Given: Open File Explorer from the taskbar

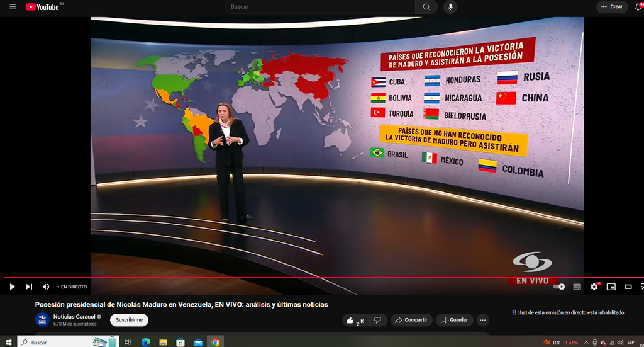Looking at the screenshot, I should click(x=163, y=342).
